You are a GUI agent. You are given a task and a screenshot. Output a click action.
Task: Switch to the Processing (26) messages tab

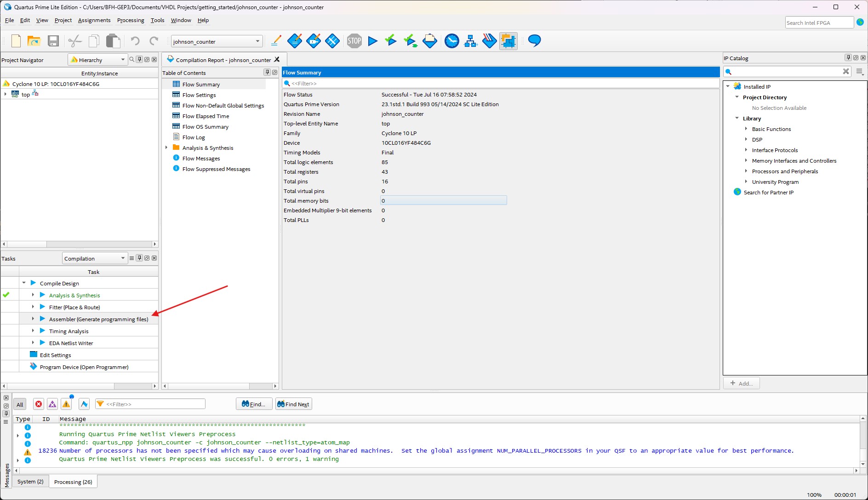coord(73,482)
